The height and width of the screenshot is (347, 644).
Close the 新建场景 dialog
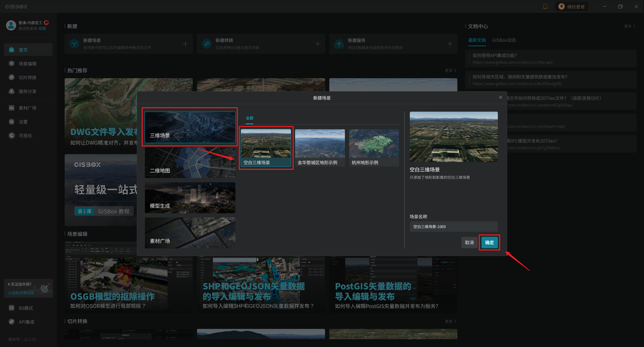pyautogui.click(x=501, y=98)
